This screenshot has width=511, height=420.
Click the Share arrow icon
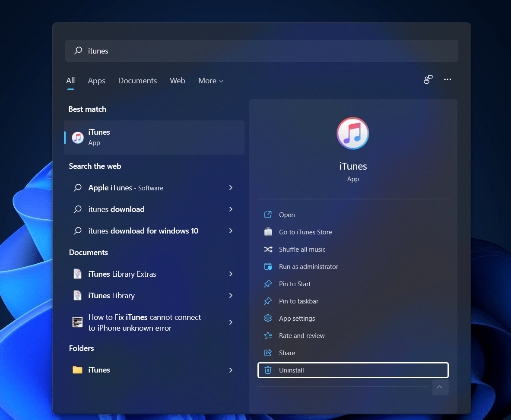click(x=268, y=353)
